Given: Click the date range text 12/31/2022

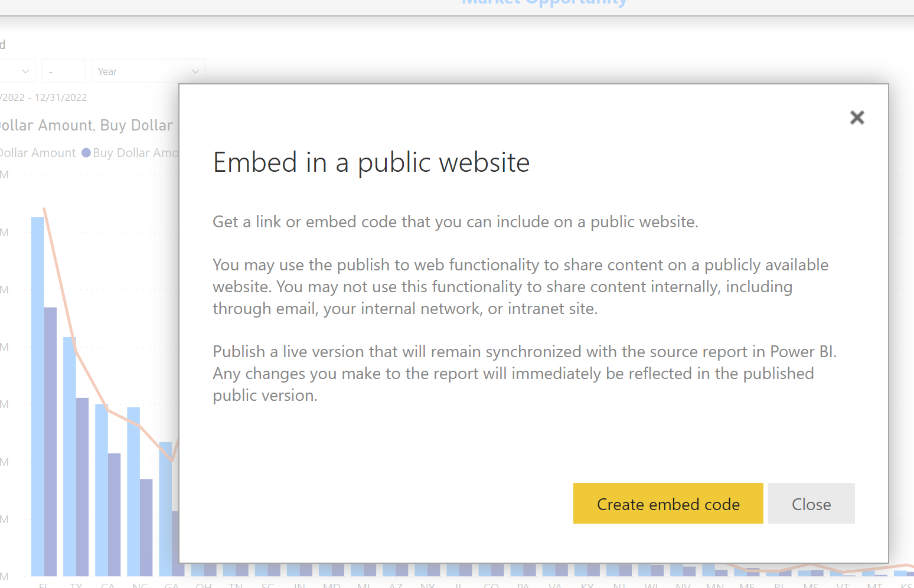Looking at the screenshot, I should [61, 97].
